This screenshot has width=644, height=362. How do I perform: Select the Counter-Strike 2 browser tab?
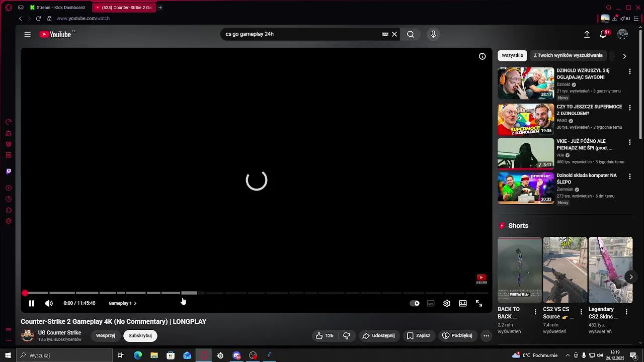[x=124, y=8]
